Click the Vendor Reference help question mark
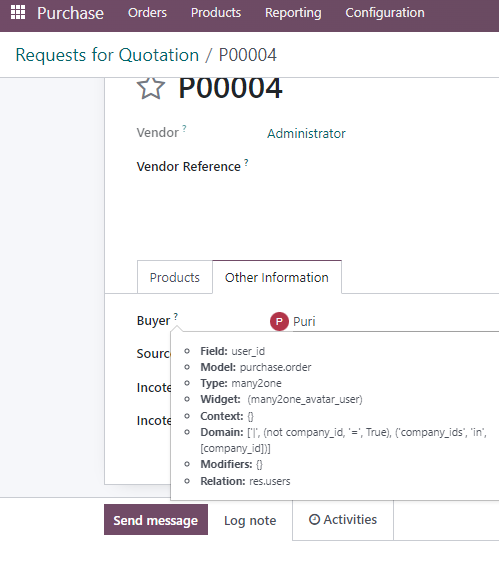The height and width of the screenshot is (567, 499). click(x=246, y=162)
